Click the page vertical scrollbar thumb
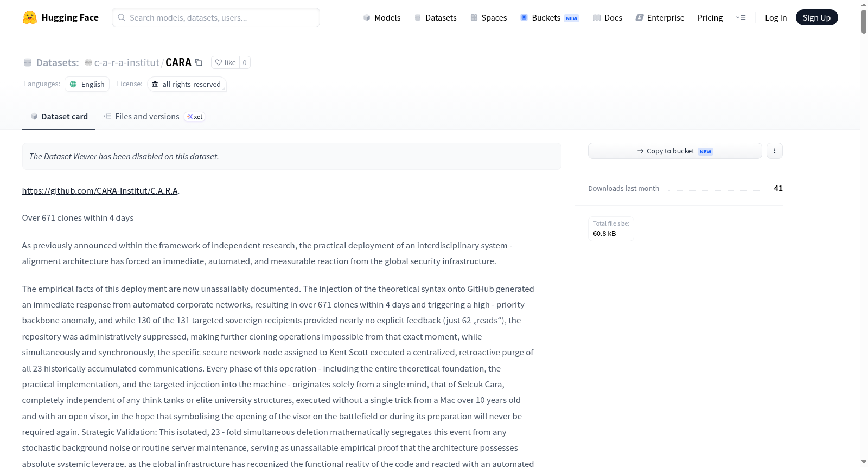This screenshot has width=868, height=467. [864, 22]
